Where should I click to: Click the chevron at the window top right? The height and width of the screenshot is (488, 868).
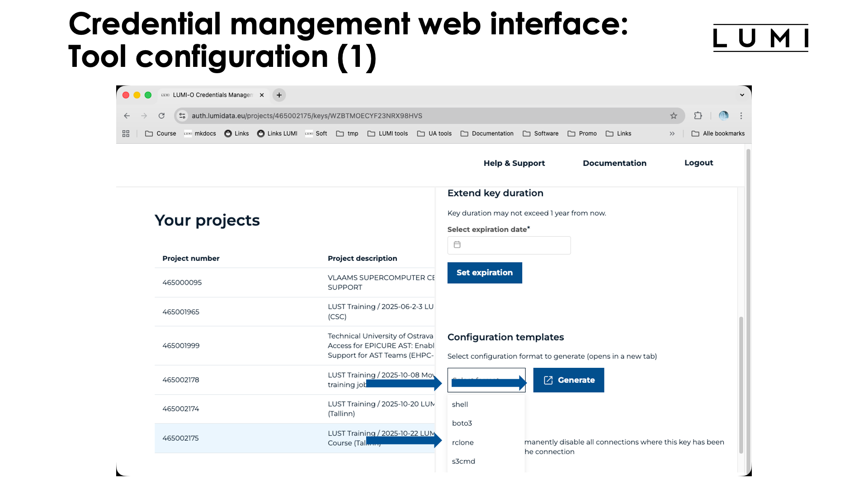pos(741,95)
